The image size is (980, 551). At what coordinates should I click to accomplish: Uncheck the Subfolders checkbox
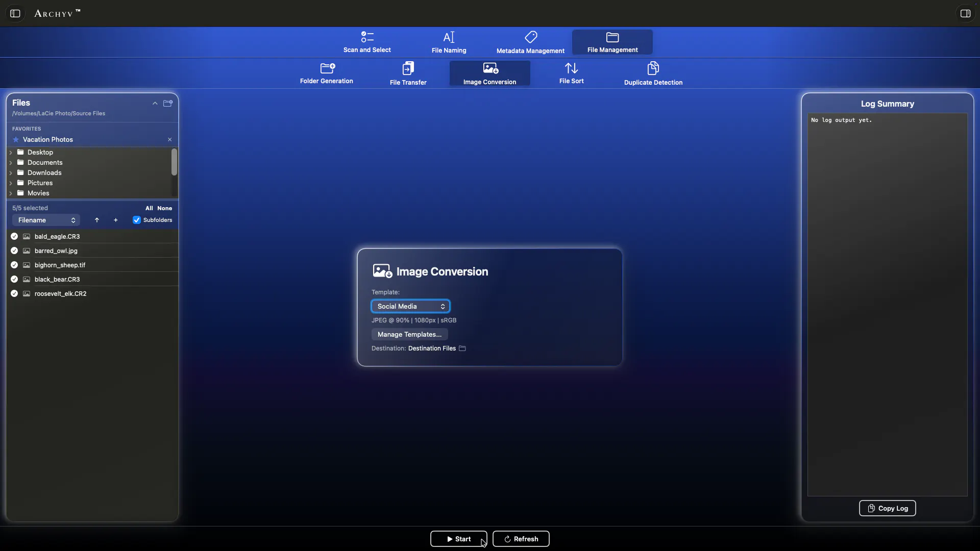click(x=137, y=220)
